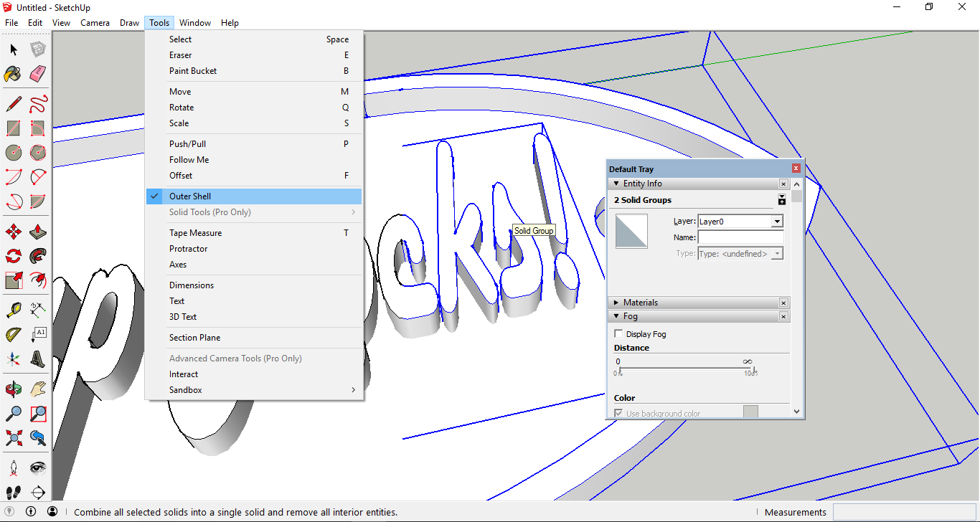Select the Tape Measure tool icon
The height and width of the screenshot is (522, 980).
[14, 310]
